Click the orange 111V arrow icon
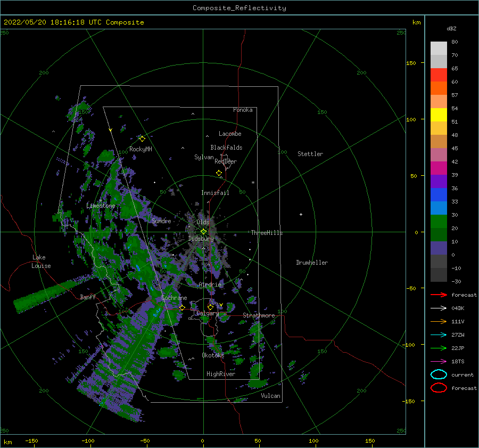Image resolution: width=479 pixels, height=448 pixels. click(x=439, y=321)
